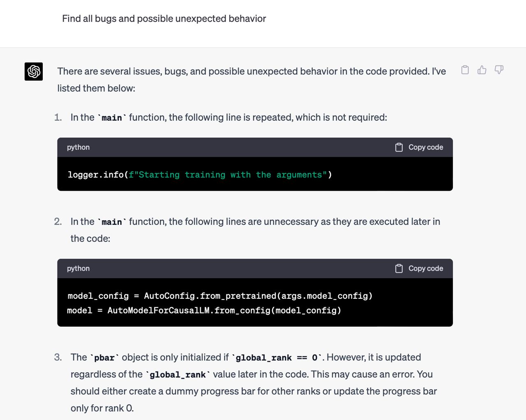
Task: Mark the response with thumbs down
Action: (499, 70)
